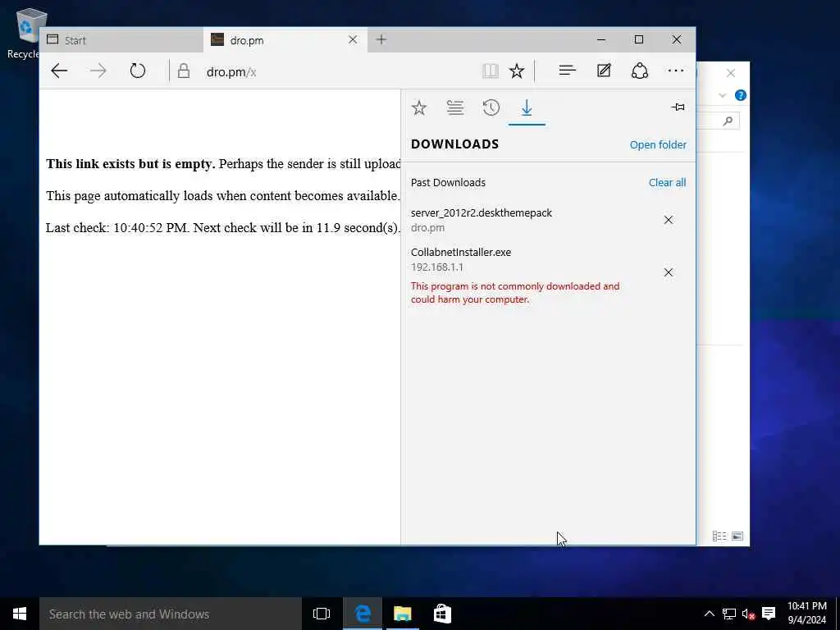Open a new tab with plus button
Viewport: 840px width, 630px height.
point(381,39)
